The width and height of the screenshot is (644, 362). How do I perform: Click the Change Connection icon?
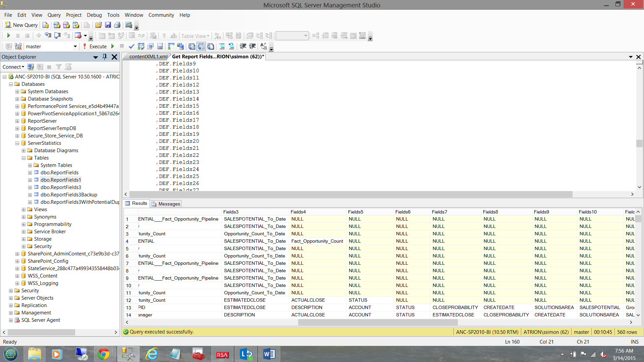click(18, 46)
